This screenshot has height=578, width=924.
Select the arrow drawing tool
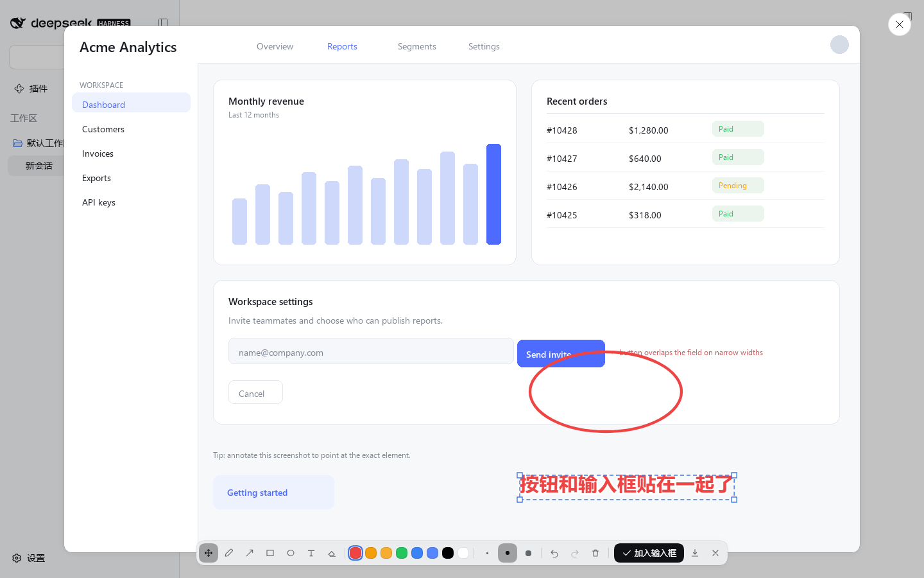coord(250,553)
